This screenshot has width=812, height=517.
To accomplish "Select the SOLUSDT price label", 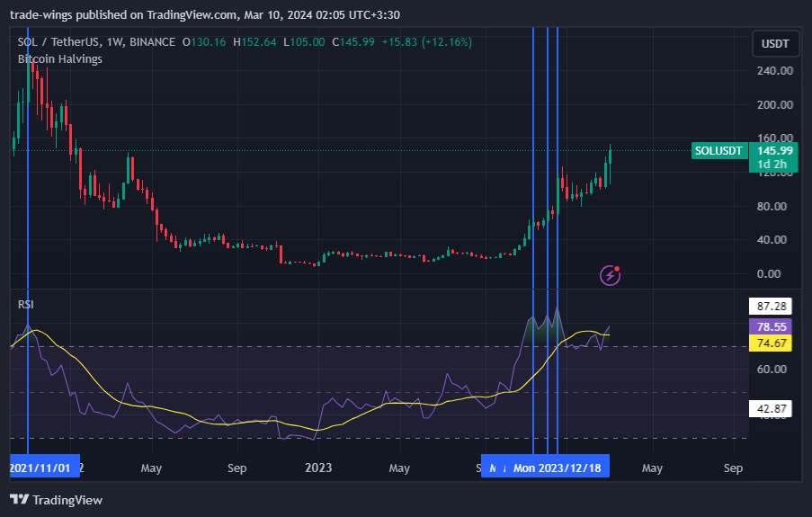I will pos(719,151).
